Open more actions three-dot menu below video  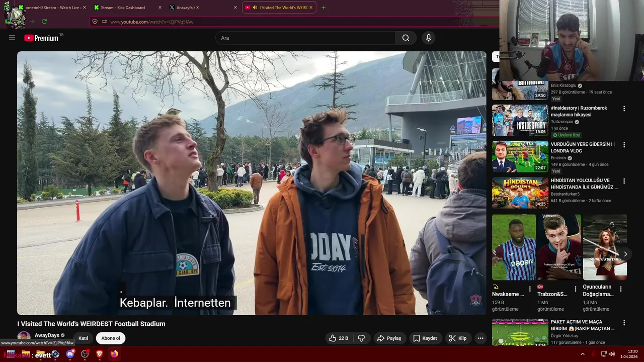(x=480, y=338)
